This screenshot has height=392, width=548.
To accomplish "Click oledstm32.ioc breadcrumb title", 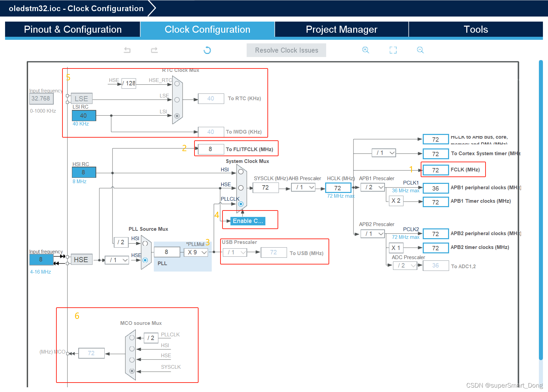I will [x=76, y=8].
